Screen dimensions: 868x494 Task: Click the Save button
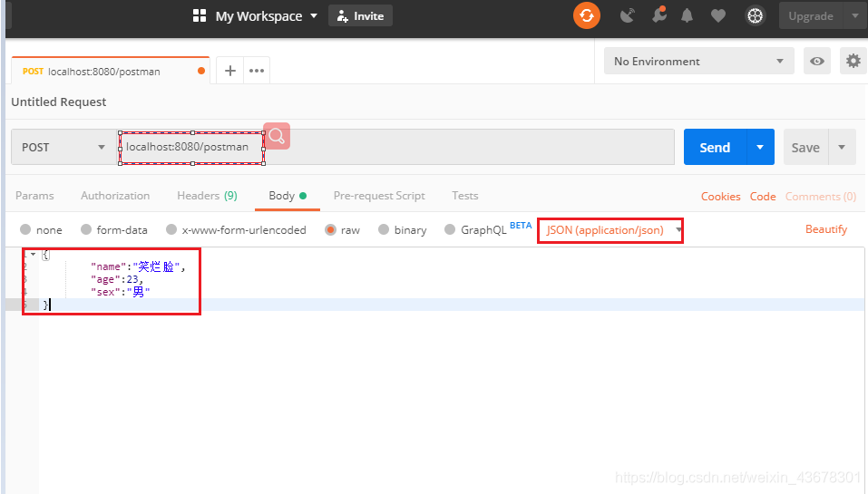pos(805,147)
